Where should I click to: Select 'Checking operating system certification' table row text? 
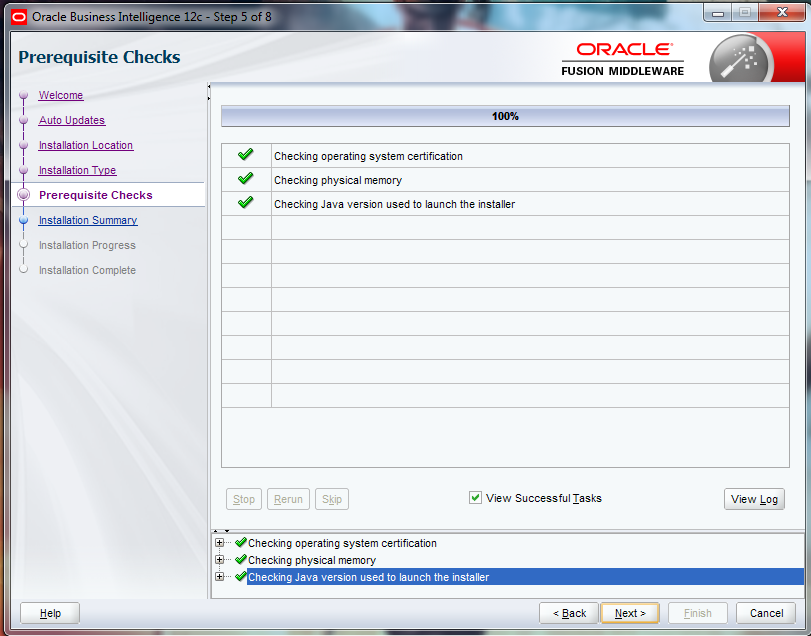368,156
